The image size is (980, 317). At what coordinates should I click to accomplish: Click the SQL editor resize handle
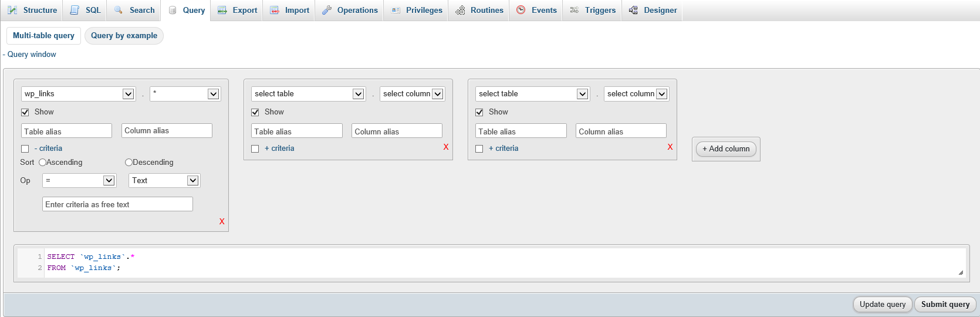(961, 272)
